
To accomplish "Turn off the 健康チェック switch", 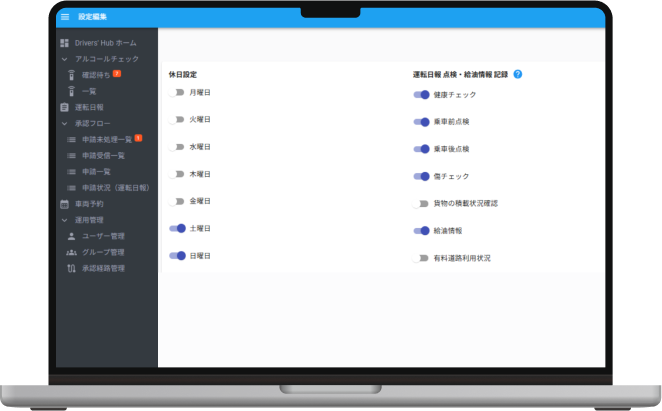I will 421,95.
